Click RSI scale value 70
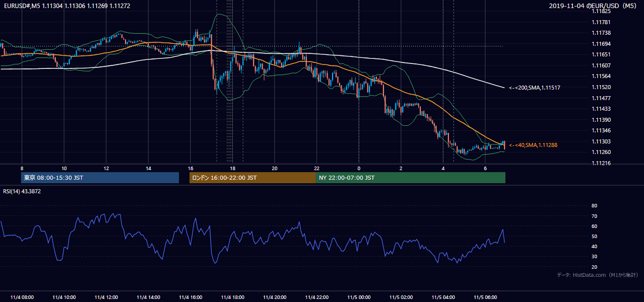The image size is (644, 302). [595, 216]
